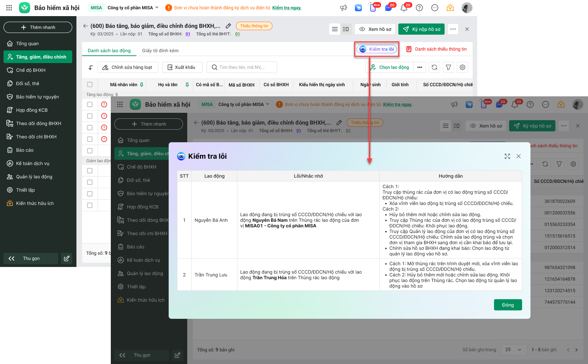Open the filter funnel icon in the back window toolbar
The height and width of the screenshot is (364, 588).
448,67
